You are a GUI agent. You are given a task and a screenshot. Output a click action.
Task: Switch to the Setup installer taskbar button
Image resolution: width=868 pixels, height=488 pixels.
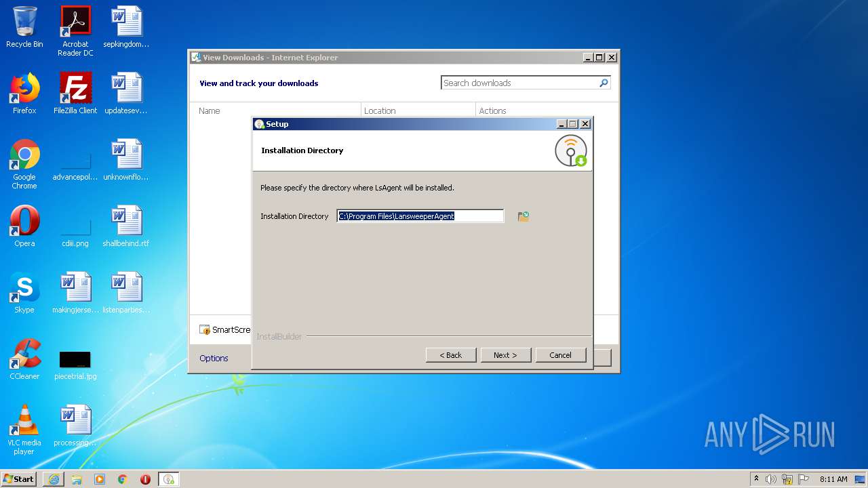click(169, 479)
